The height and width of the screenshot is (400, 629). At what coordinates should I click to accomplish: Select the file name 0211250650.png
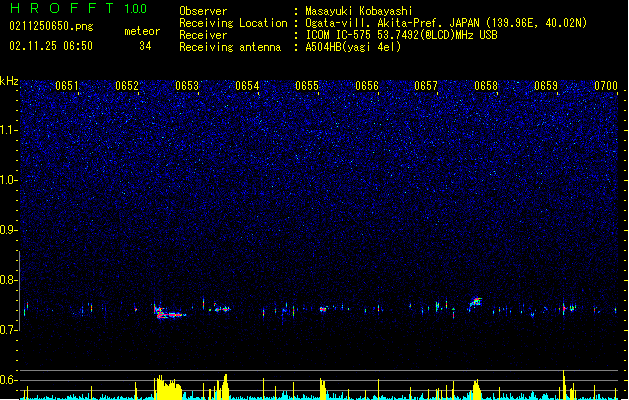coord(51,26)
